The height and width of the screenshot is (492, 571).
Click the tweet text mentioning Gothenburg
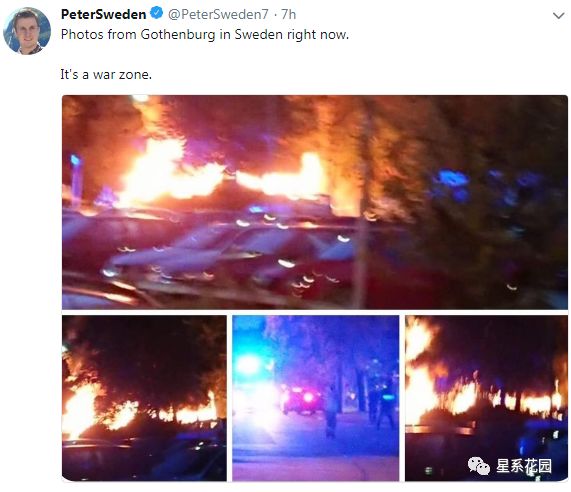point(205,35)
